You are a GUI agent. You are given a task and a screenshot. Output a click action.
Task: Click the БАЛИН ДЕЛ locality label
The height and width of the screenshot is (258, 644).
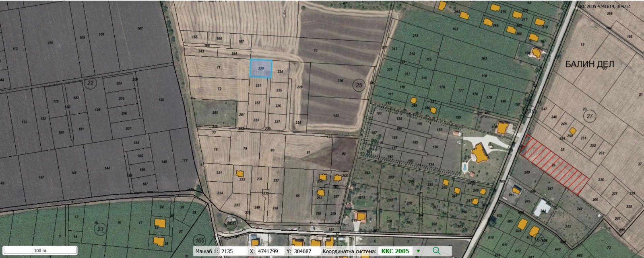coord(589,64)
